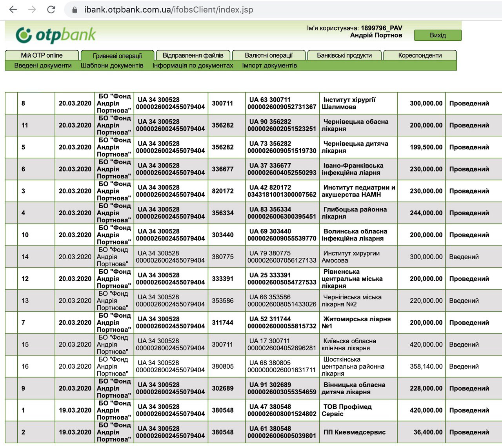Reload the page with the refresh icon
This screenshot has height=448, width=502.
click(51, 9)
